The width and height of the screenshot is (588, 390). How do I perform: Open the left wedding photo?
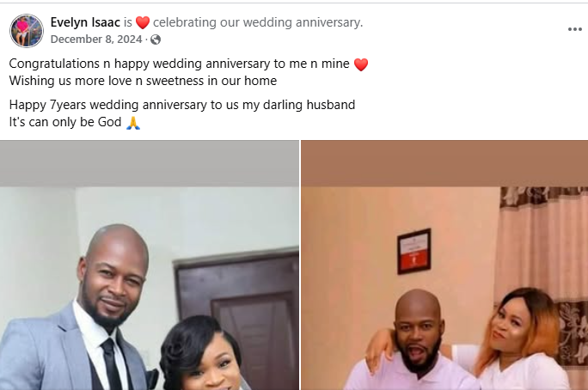coord(150,266)
